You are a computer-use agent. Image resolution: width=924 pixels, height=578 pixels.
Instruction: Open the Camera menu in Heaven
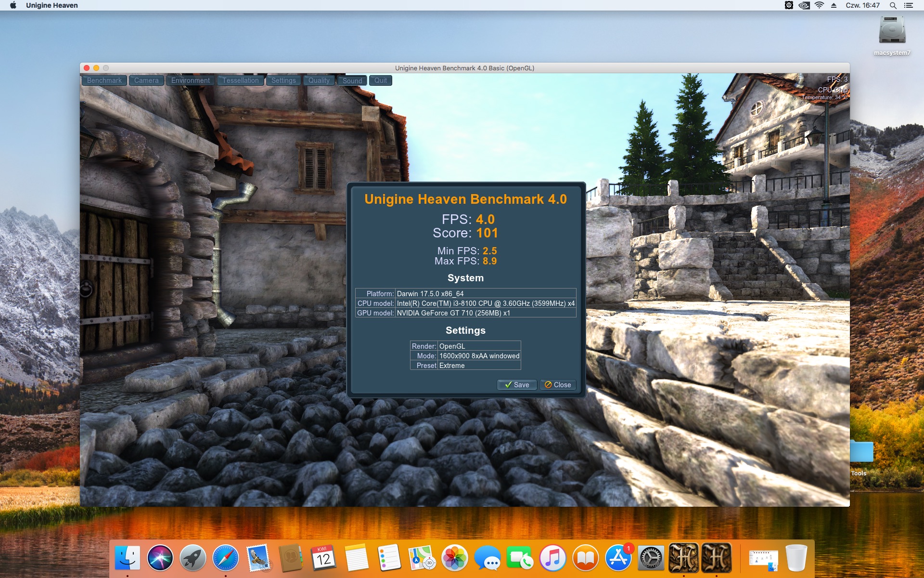(146, 80)
